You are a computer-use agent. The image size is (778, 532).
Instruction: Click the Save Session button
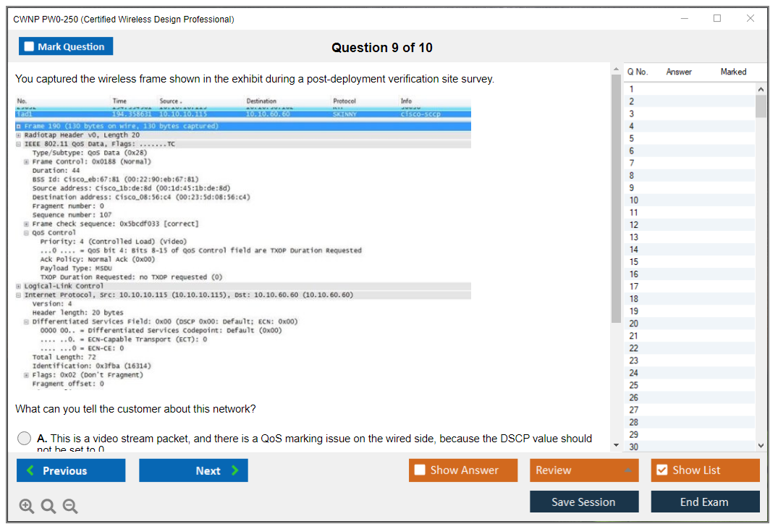click(583, 502)
